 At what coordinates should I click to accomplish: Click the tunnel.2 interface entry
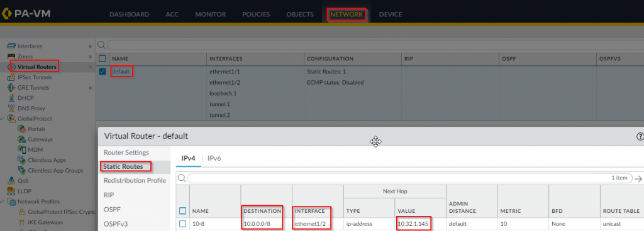[219, 115]
